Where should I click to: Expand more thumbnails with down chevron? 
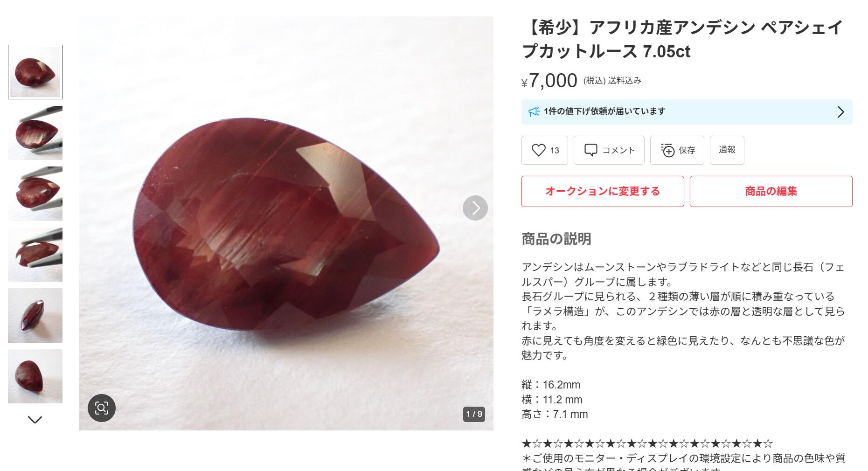pos(35,420)
